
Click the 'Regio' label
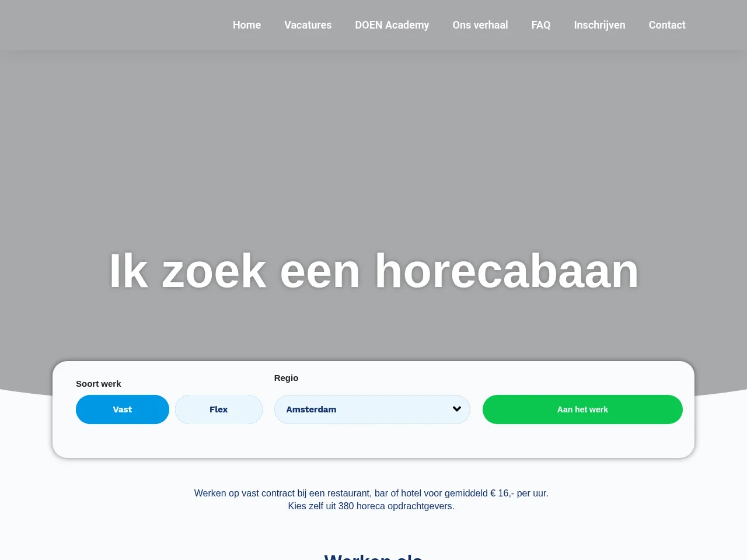tap(286, 378)
